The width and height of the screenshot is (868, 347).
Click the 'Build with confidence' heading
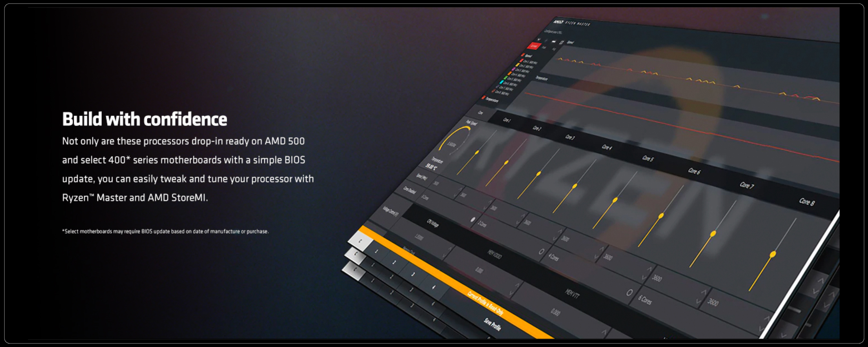144,119
